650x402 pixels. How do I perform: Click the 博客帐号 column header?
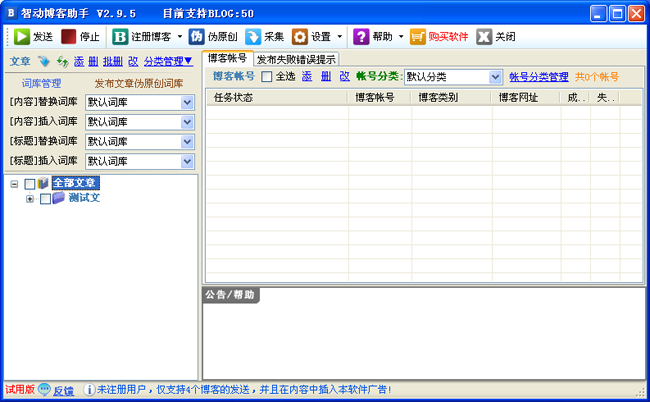pyautogui.click(x=379, y=98)
